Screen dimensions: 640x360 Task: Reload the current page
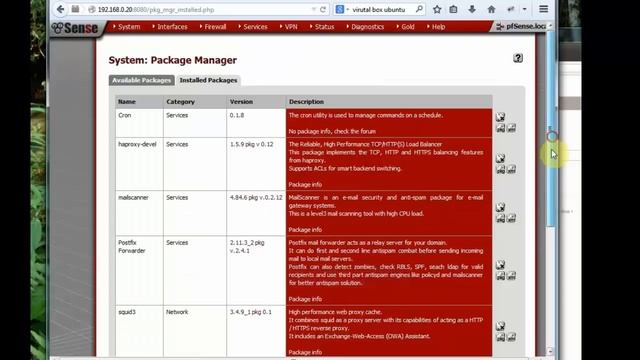(x=323, y=9)
